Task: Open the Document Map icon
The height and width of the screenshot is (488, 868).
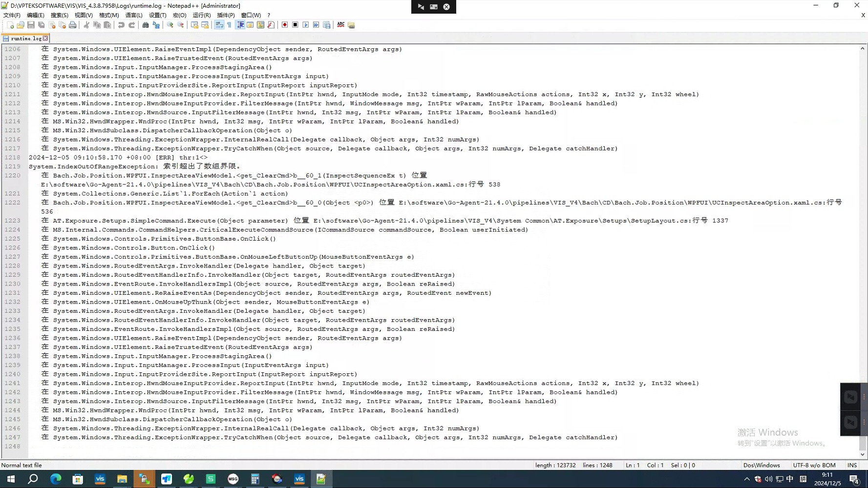Action: click(x=260, y=25)
